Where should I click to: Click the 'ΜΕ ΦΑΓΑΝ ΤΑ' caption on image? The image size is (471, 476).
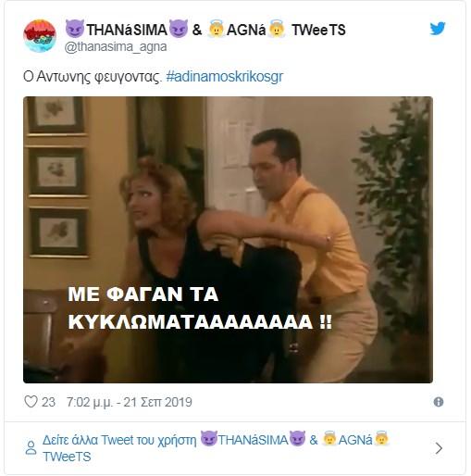point(143,294)
